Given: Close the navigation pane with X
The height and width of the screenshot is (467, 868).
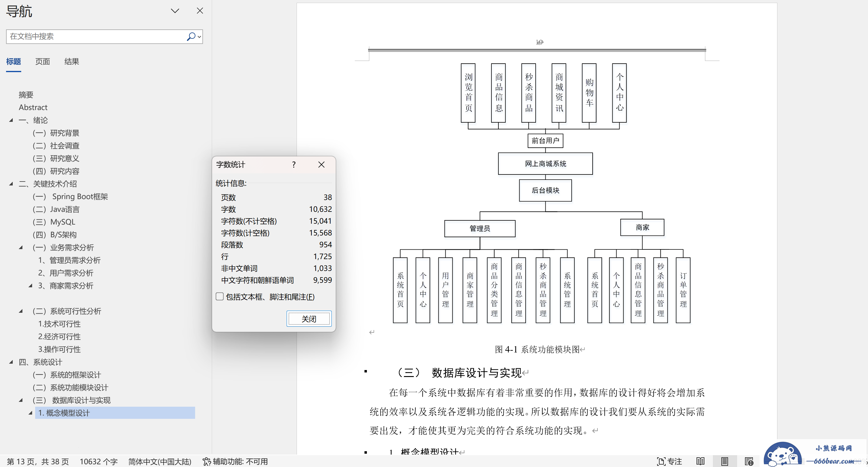Looking at the screenshot, I should [200, 11].
